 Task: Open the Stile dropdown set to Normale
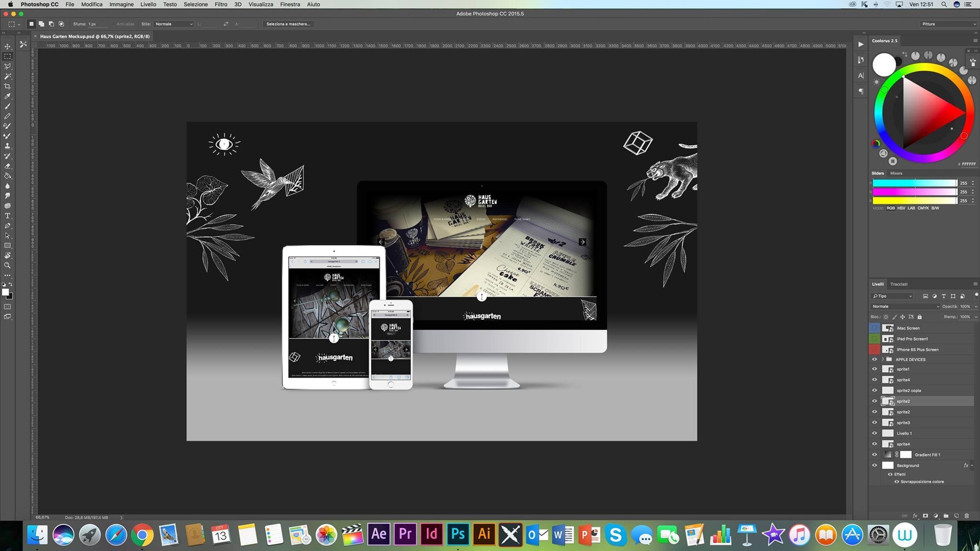coord(174,24)
